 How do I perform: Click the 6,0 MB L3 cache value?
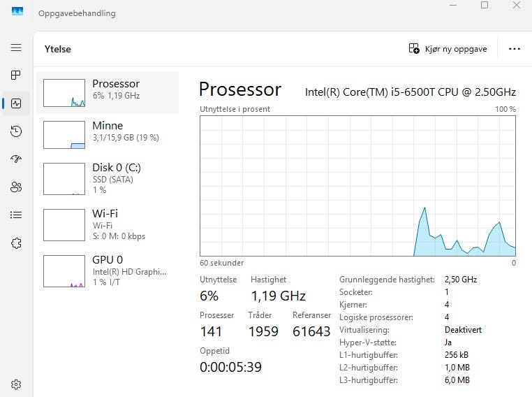tap(457, 380)
